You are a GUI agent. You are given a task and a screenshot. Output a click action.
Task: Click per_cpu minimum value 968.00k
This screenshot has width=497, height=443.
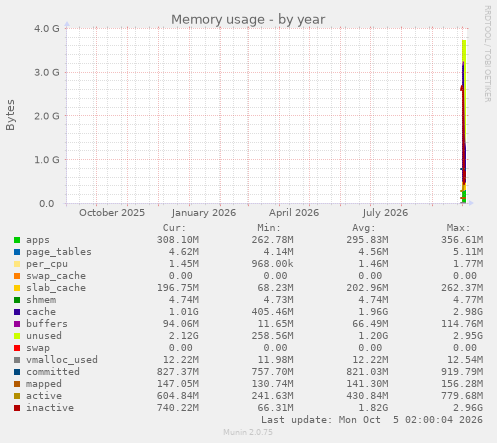272,264
